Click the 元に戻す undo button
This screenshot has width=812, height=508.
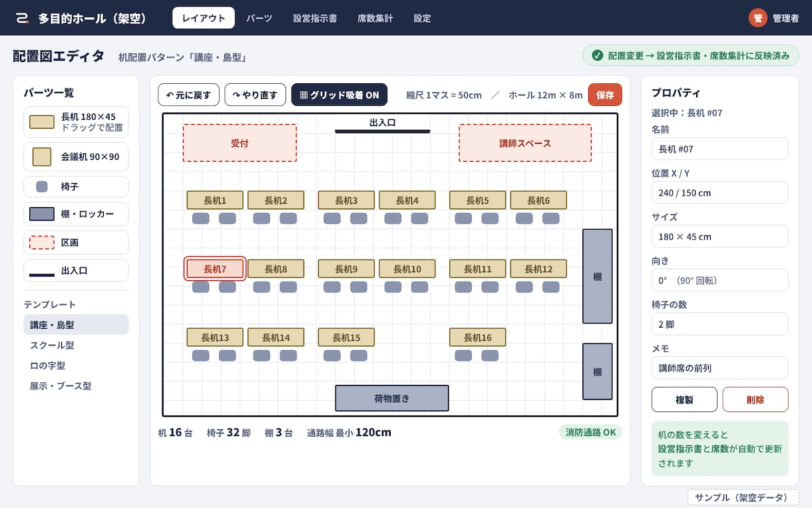188,95
